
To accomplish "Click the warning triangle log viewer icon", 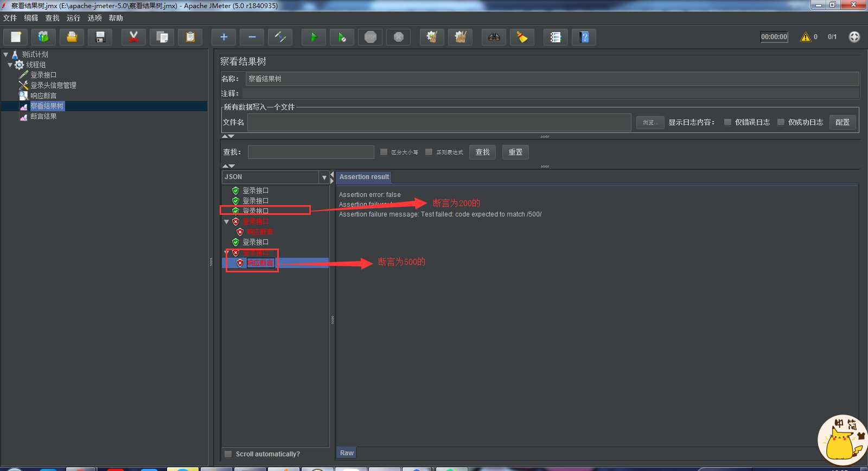I will tap(806, 37).
